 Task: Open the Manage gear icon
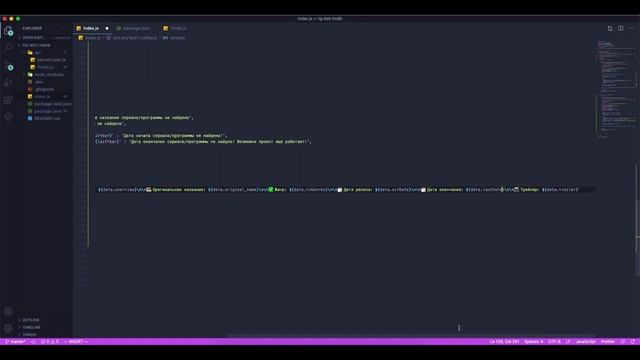point(8,328)
